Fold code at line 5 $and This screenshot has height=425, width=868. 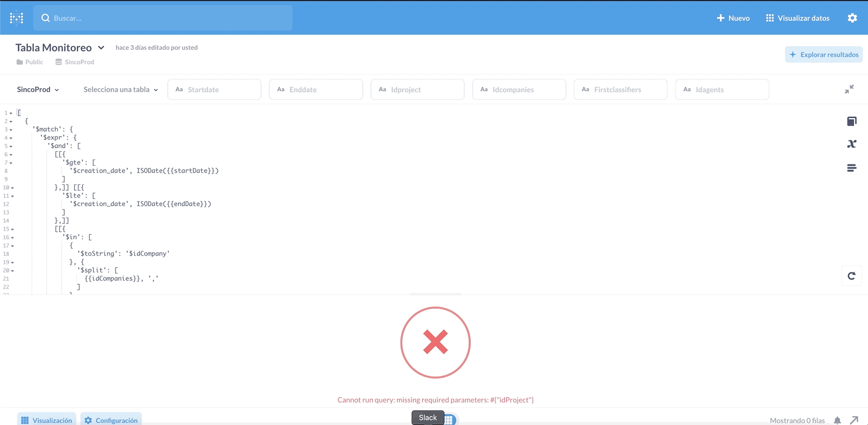pos(11,146)
